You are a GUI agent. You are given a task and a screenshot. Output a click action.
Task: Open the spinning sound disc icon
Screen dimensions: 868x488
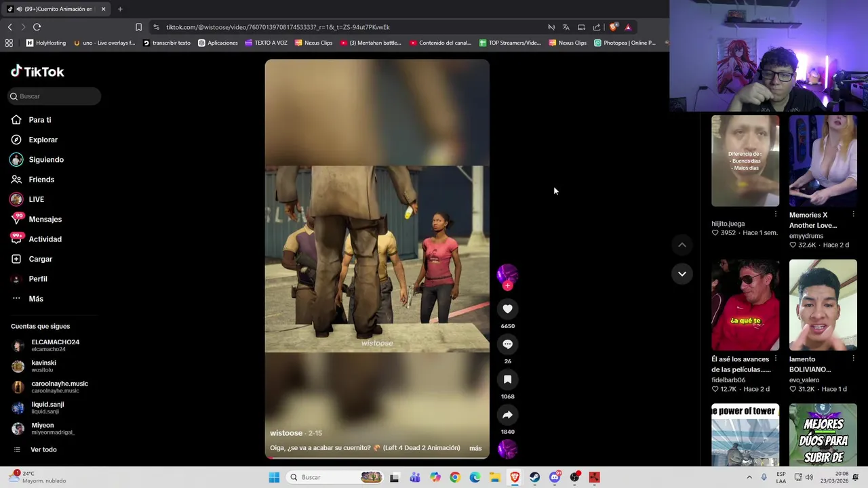pyautogui.click(x=507, y=449)
